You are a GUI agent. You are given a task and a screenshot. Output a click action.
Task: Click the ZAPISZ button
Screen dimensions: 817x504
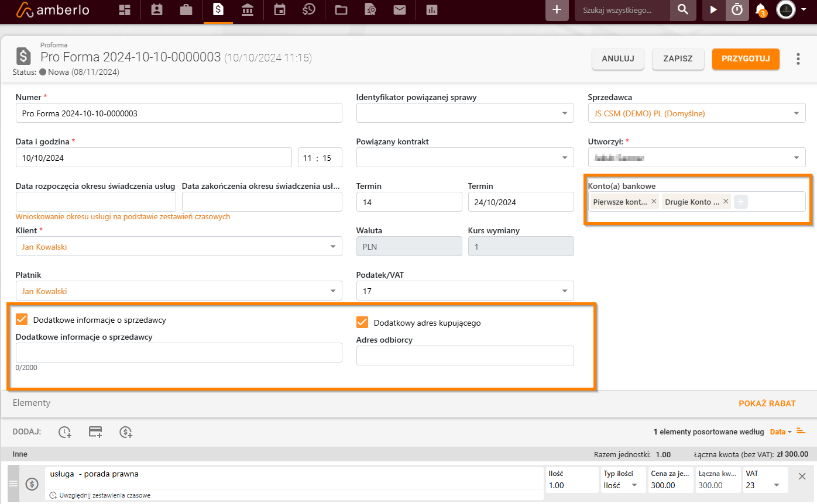pyautogui.click(x=678, y=59)
